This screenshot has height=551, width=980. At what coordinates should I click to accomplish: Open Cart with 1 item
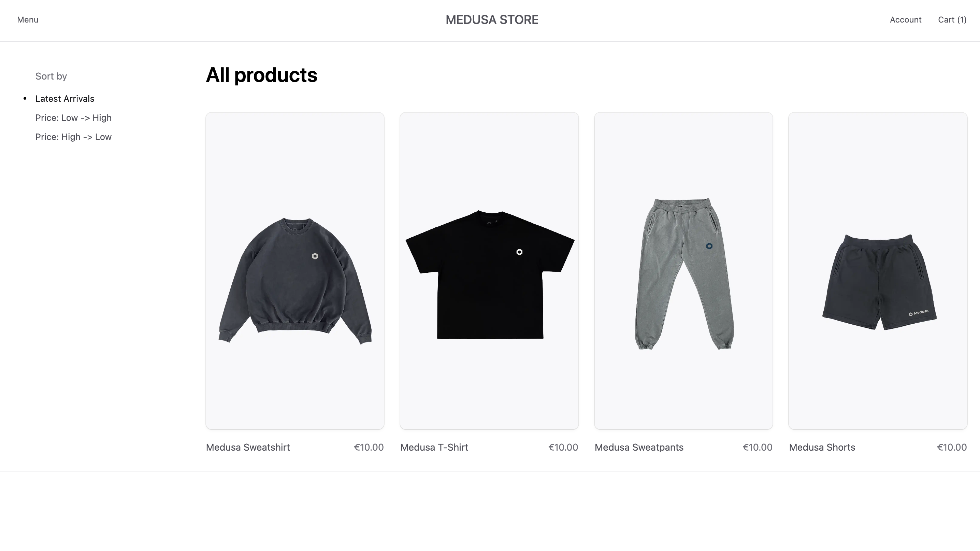pos(951,19)
